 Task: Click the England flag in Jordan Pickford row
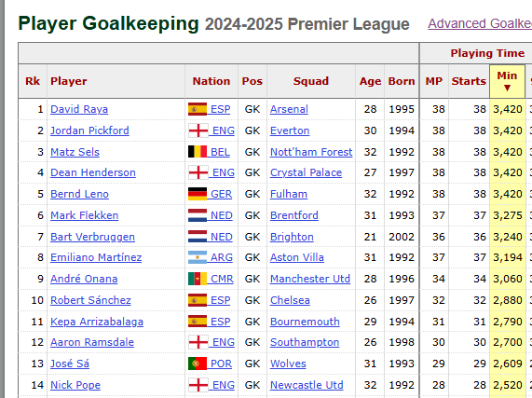point(198,130)
